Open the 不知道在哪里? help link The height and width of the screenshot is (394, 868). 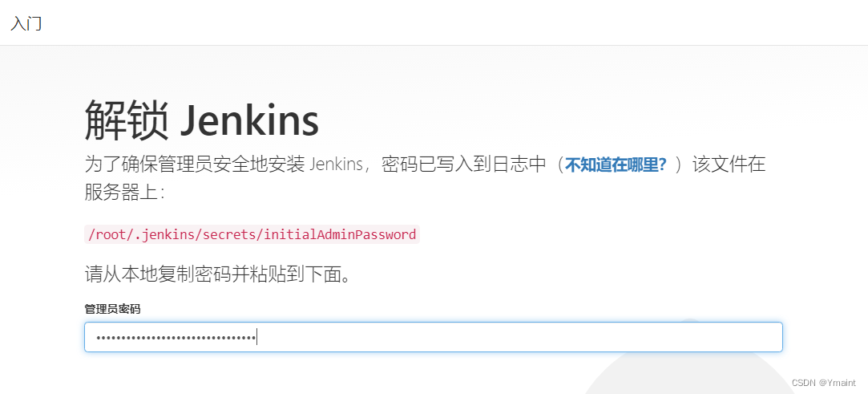(x=616, y=165)
